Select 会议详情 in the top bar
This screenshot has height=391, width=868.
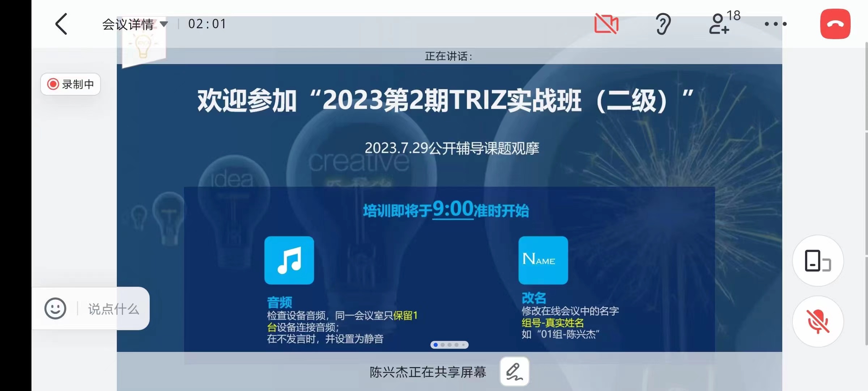coord(128,24)
